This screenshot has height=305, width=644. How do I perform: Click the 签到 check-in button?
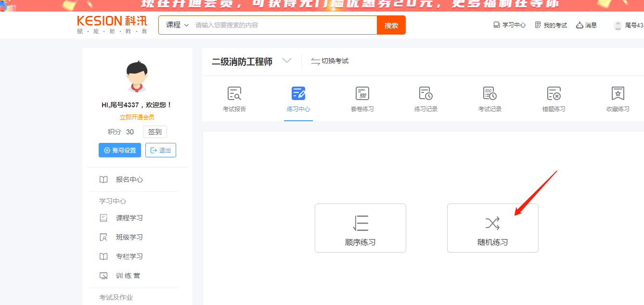(x=155, y=132)
